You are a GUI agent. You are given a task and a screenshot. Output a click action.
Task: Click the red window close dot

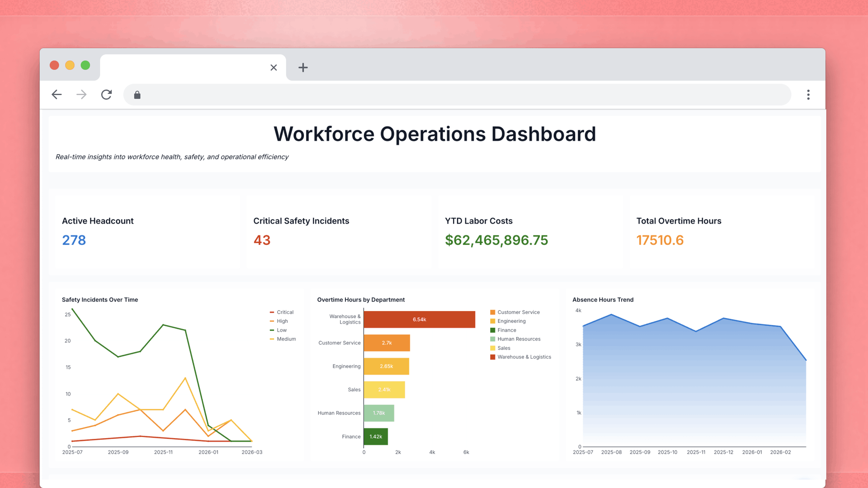(x=54, y=65)
